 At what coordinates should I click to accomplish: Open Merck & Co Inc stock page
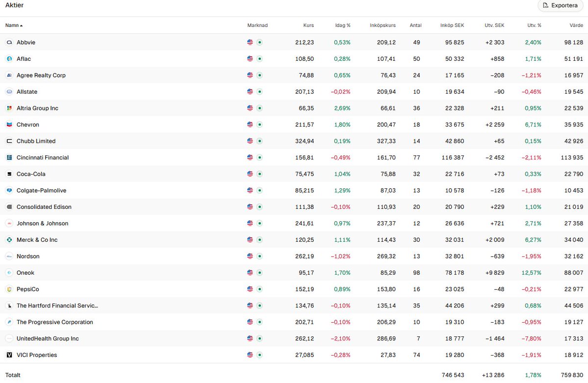coord(37,240)
